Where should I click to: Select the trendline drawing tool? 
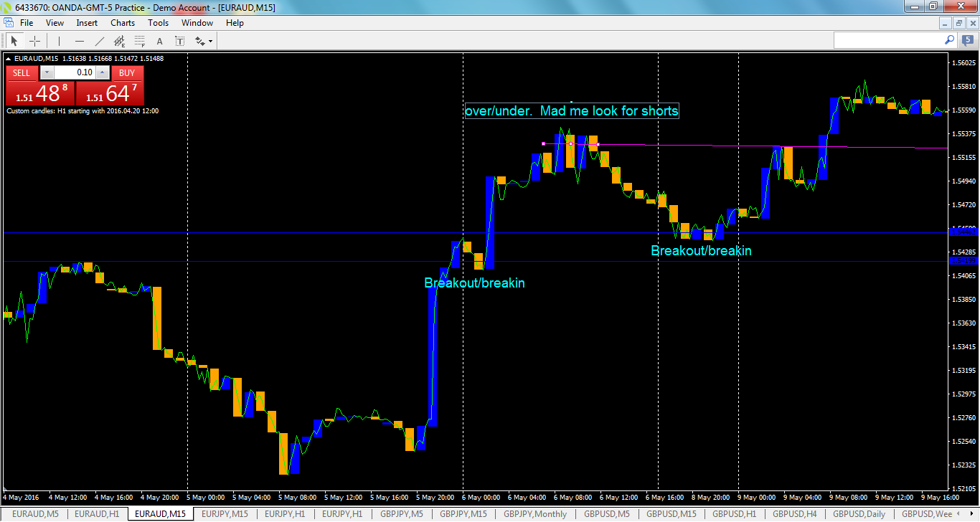click(99, 41)
